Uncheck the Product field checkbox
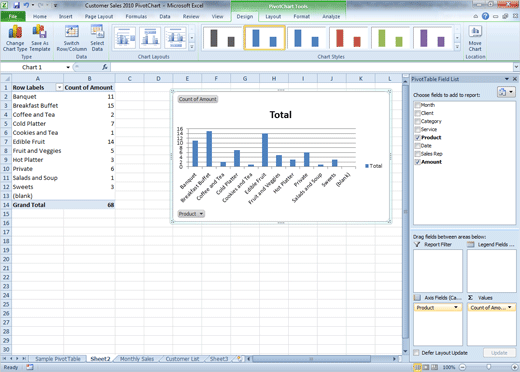The image size is (520, 372). (417, 137)
